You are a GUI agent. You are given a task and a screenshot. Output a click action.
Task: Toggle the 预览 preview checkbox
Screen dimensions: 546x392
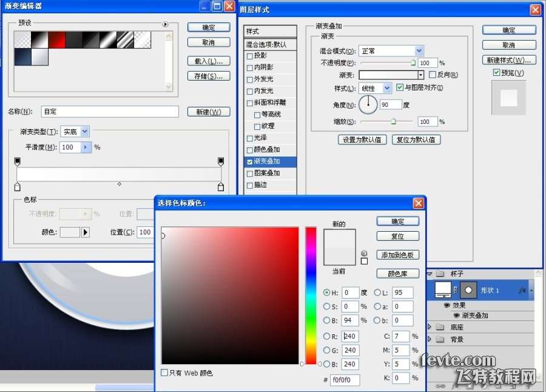point(496,72)
